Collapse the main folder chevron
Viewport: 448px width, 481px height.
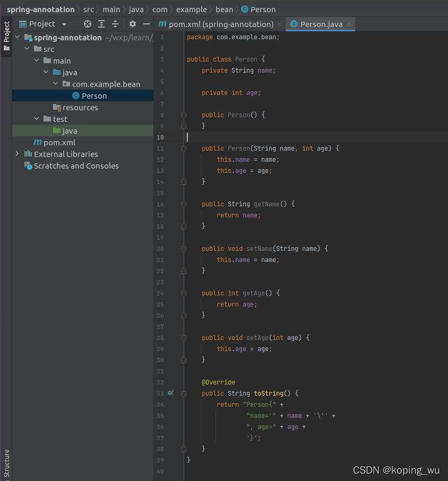[37, 60]
